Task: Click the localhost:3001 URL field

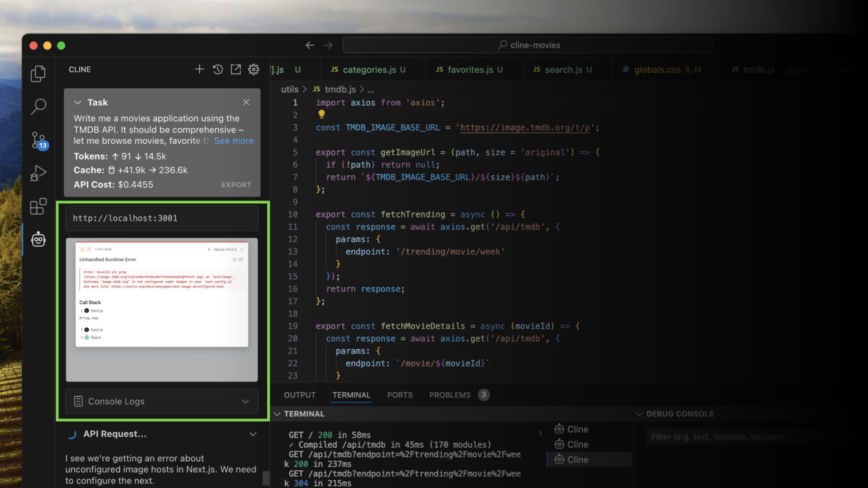Action: (x=161, y=218)
